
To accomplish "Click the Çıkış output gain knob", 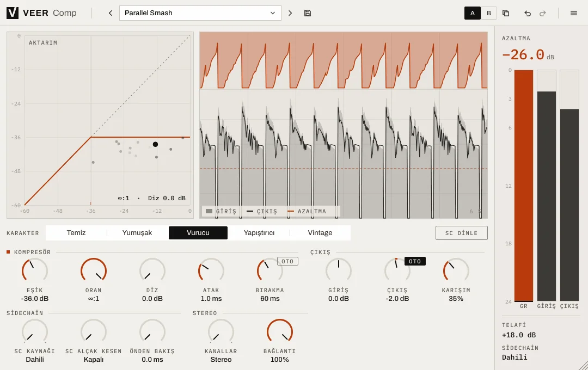I will click(x=397, y=270).
